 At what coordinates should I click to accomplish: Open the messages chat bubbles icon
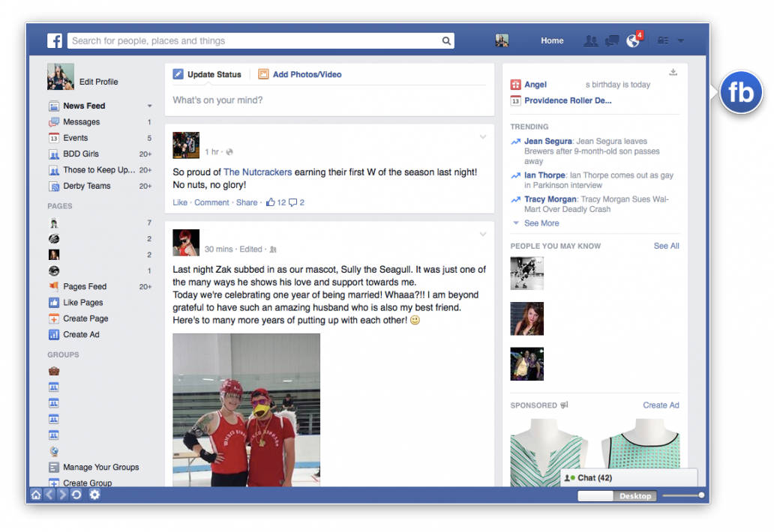point(612,41)
